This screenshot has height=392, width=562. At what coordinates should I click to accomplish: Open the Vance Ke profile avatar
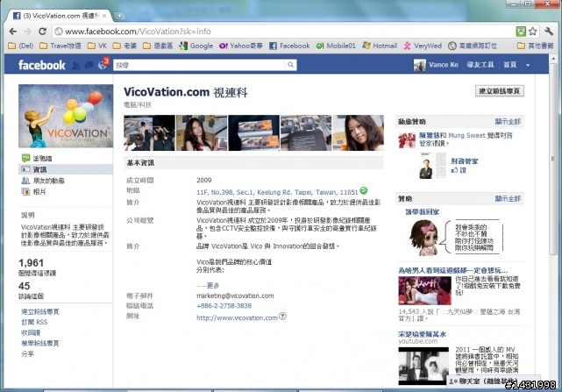coord(420,65)
